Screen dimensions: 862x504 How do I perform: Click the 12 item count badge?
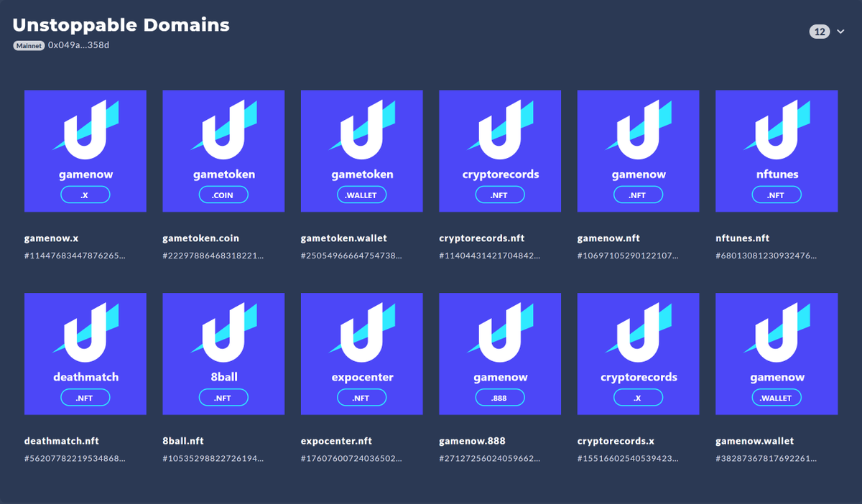(x=820, y=32)
